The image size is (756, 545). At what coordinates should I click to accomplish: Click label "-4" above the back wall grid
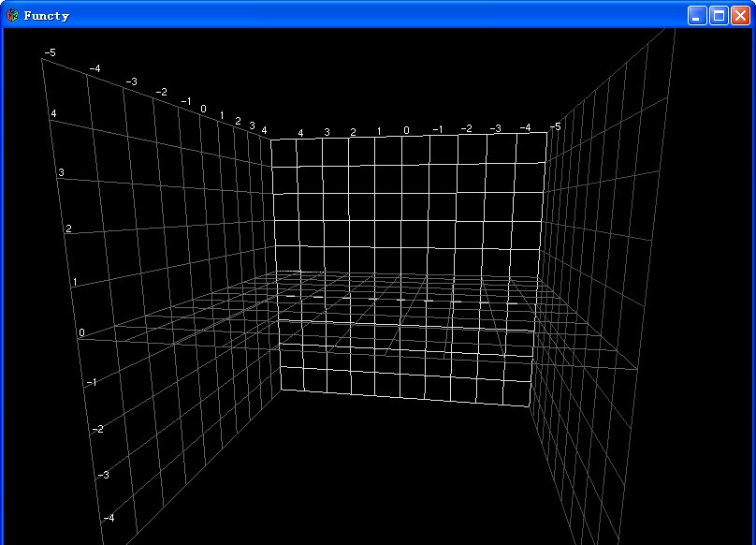click(x=525, y=127)
